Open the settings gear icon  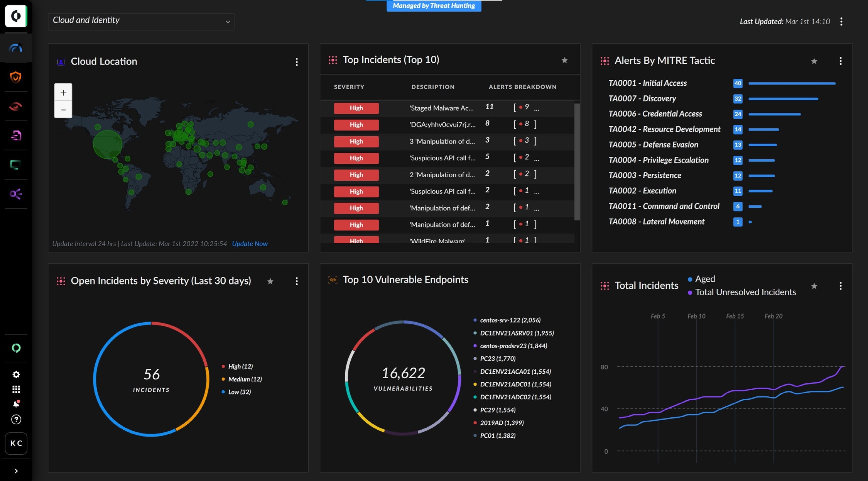pyautogui.click(x=16, y=374)
